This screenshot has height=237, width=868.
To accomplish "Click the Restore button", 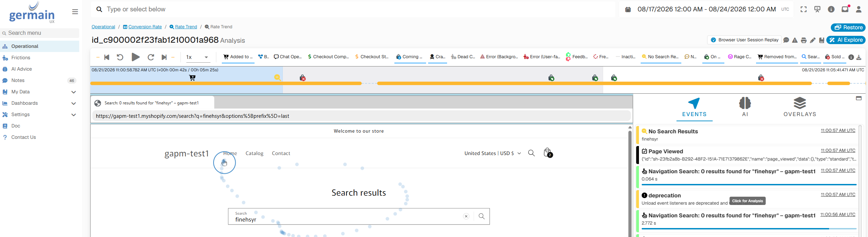I will [x=848, y=28].
